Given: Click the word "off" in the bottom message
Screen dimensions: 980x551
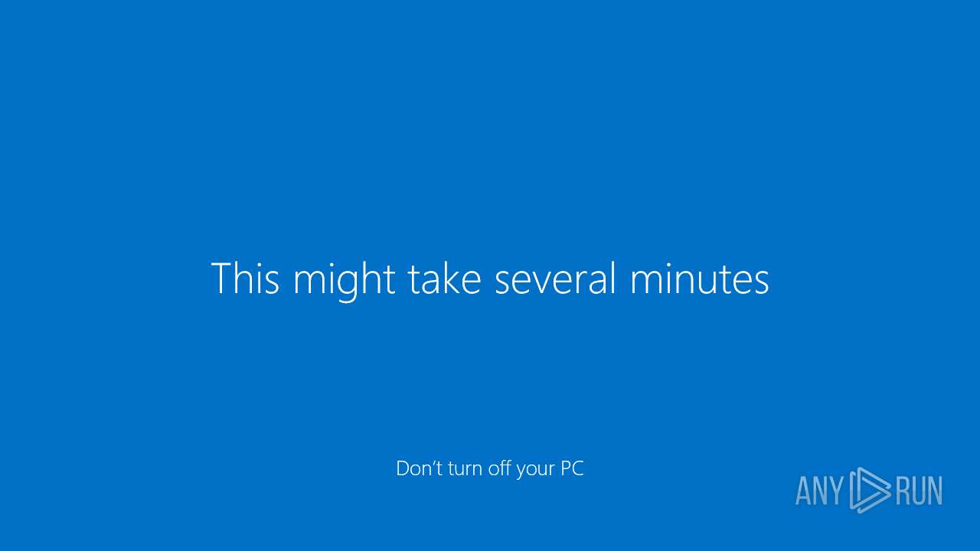Looking at the screenshot, I should point(500,468).
